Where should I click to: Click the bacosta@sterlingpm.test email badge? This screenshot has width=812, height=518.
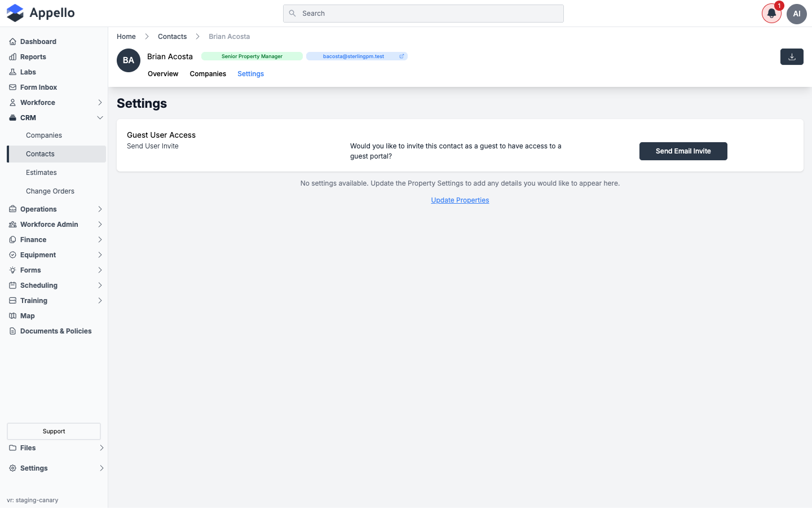coord(357,56)
